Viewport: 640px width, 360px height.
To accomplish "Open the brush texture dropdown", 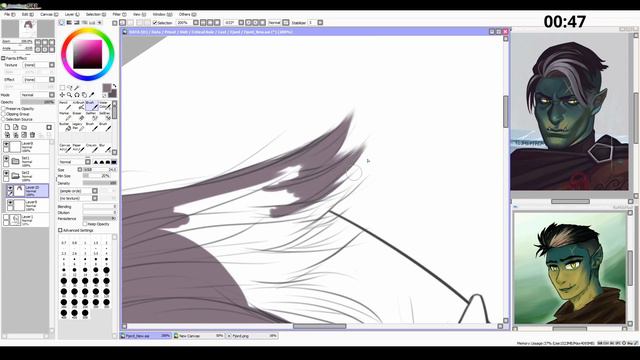I will (95, 198).
